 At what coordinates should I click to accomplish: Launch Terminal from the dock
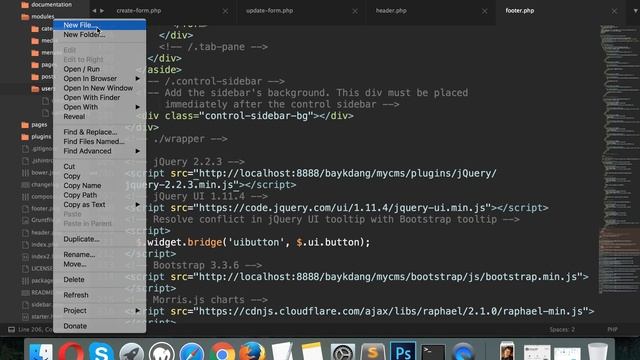[x=433, y=352]
